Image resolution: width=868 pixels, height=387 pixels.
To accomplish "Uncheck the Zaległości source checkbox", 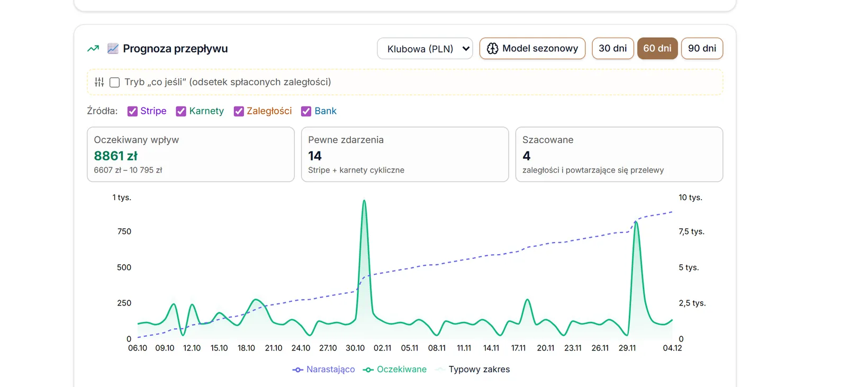I will tap(239, 111).
